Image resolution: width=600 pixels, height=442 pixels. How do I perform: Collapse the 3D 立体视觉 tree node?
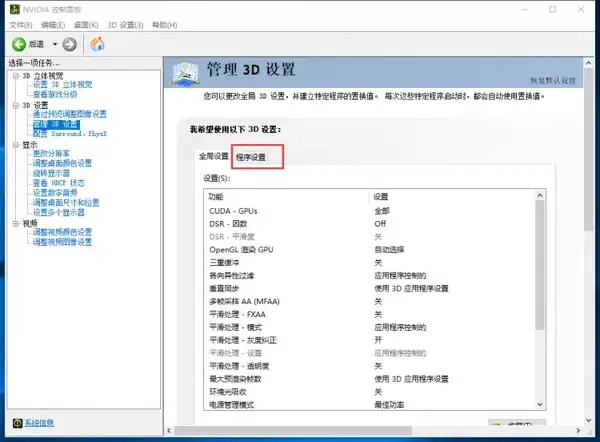15,75
